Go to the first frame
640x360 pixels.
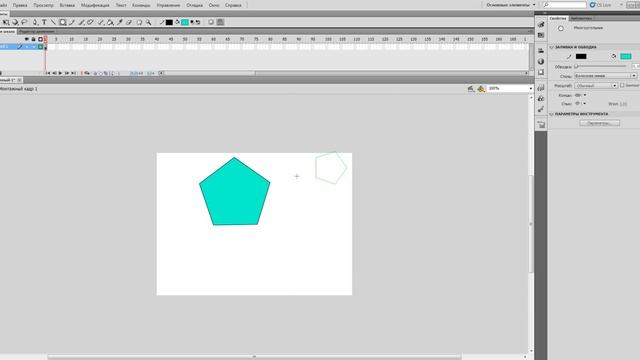[x=48, y=73]
